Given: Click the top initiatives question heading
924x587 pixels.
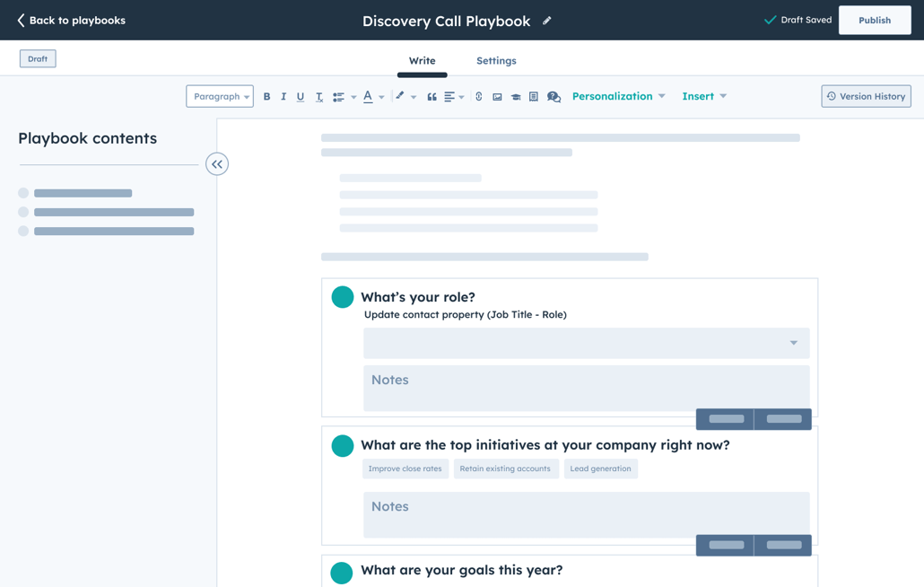Looking at the screenshot, I should 545,445.
